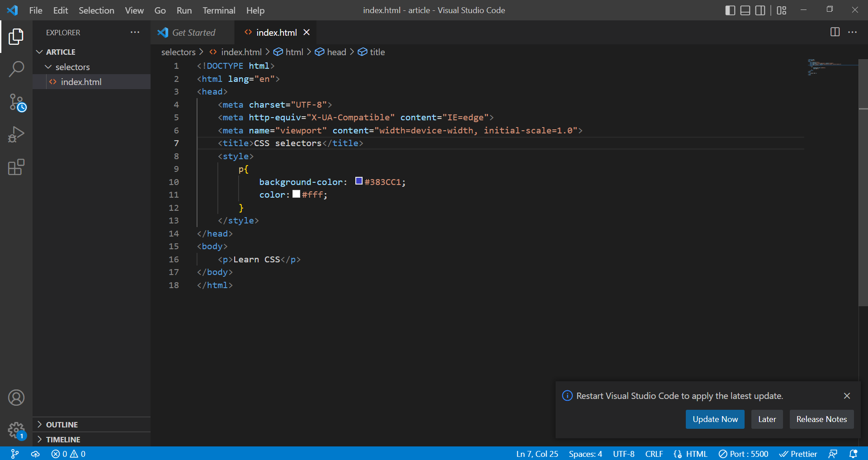Click the feedback icon in status bar
868x460 pixels.
tap(833, 454)
